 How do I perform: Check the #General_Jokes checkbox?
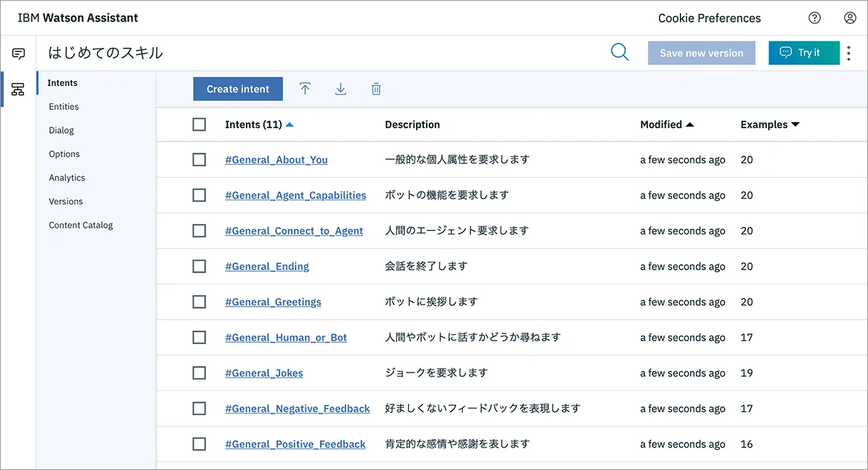pos(200,373)
